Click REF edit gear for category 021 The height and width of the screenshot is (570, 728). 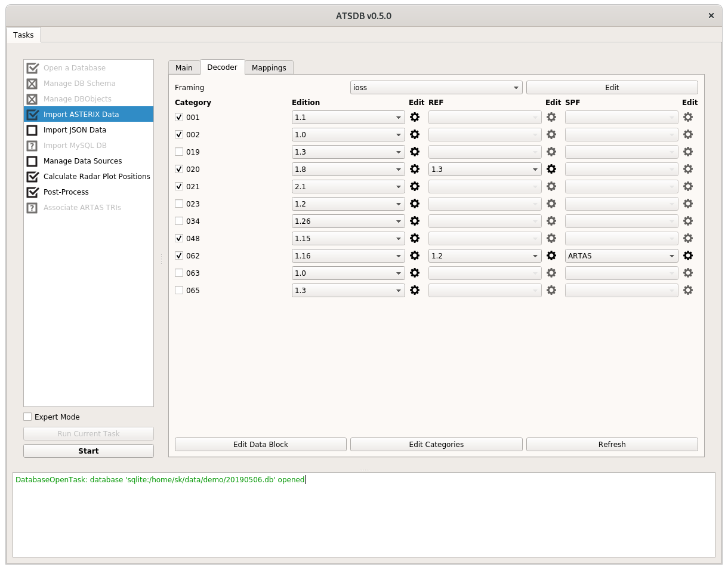pos(551,187)
